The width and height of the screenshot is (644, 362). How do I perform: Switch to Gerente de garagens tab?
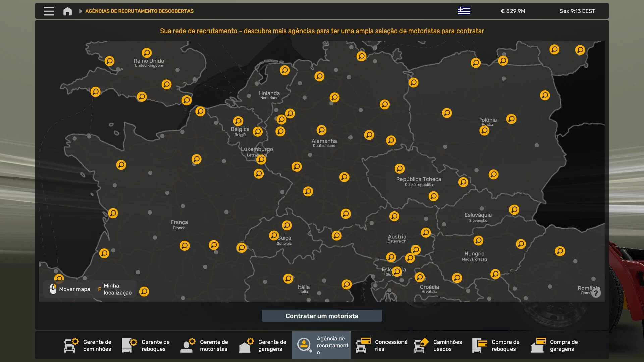tap(263, 345)
